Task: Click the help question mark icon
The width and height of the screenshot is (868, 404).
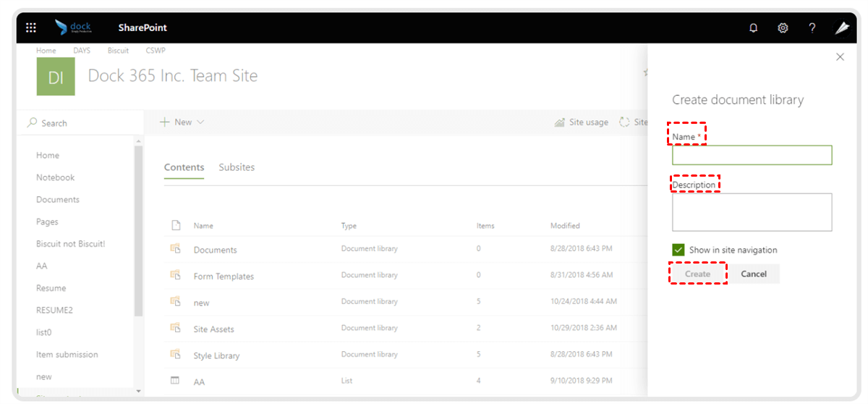Action: point(812,28)
